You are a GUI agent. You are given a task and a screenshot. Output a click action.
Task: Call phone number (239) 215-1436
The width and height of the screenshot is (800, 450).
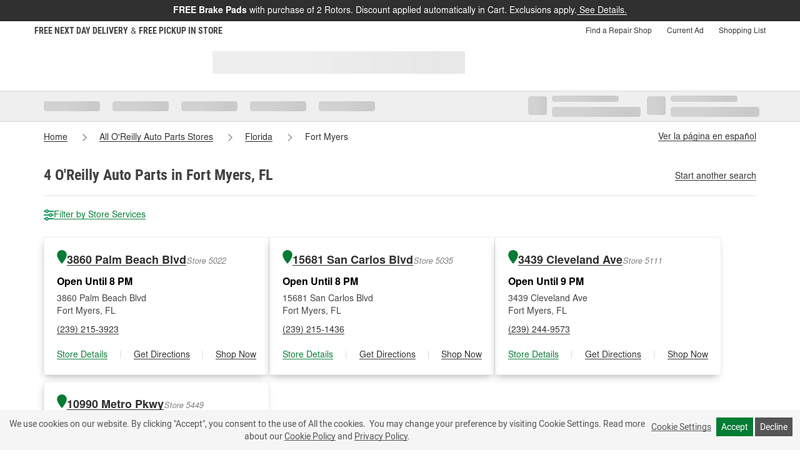(313, 330)
